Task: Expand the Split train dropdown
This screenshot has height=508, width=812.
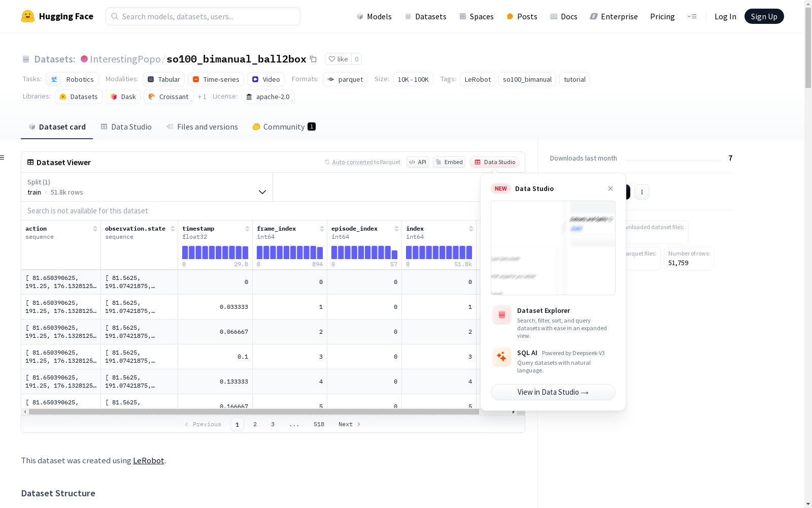Action: click(x=147, y=187)
